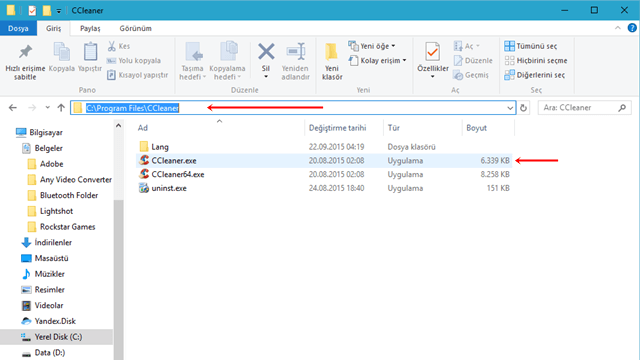Open the Yeni öğe dropdown
Viewport: 640px width, 360px height.
[372, 46]
